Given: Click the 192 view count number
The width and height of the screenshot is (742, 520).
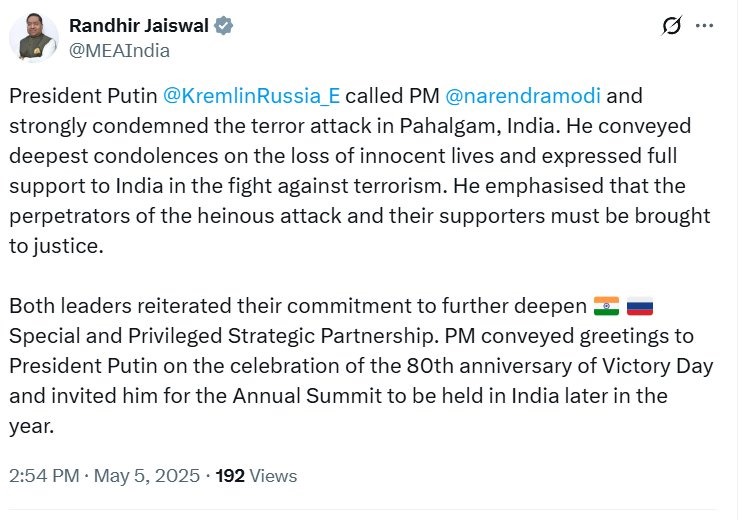Looking at the screenshot, I should pos(230,476).
